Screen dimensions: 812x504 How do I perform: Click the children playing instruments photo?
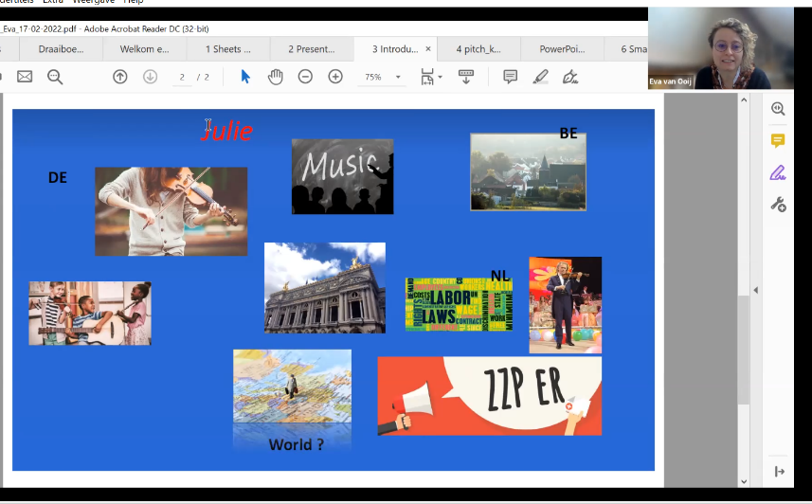click(90, 314)
